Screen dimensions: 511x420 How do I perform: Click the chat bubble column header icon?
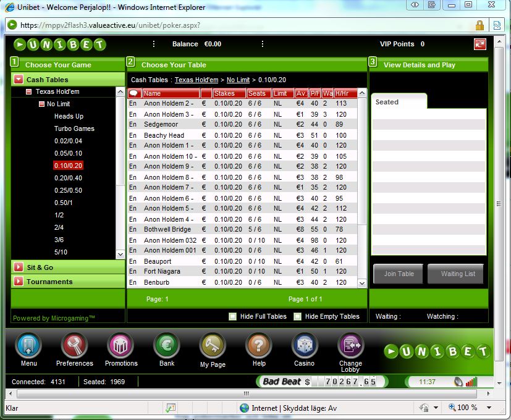[x=133, y=93]
